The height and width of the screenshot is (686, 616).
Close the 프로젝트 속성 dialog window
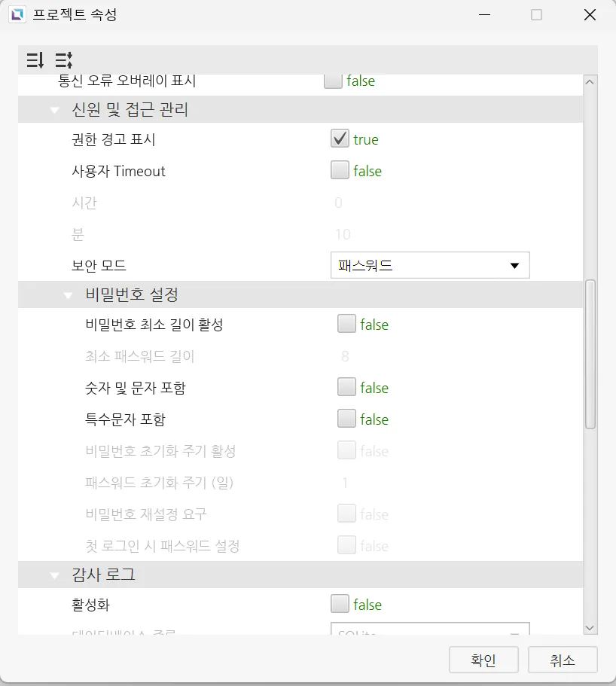click(x=590, y=15)
